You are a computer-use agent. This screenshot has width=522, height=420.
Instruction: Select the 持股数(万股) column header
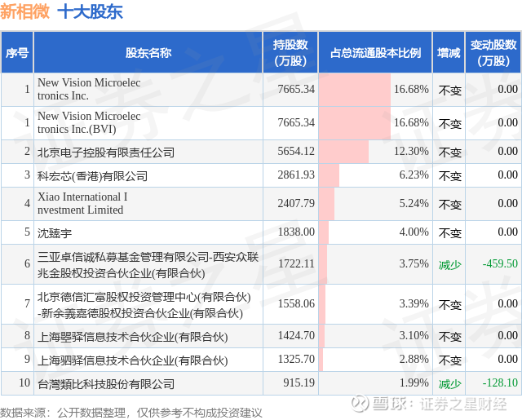290,52
